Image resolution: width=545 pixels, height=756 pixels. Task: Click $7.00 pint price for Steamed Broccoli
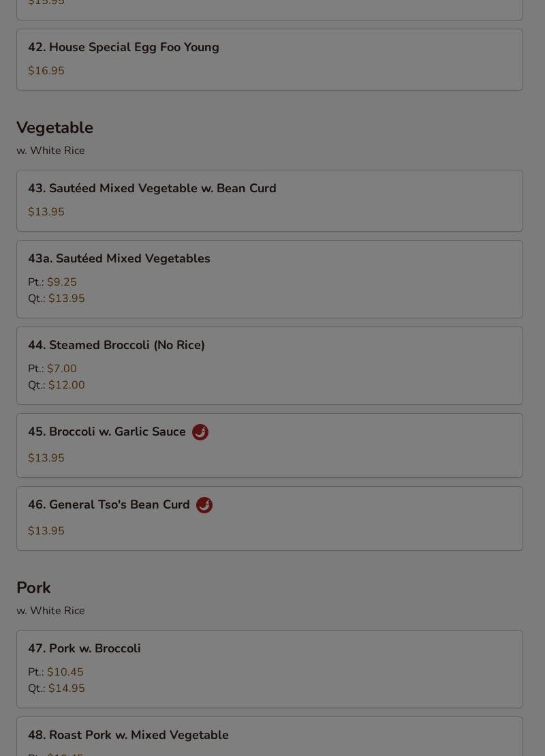pos(62,369)
